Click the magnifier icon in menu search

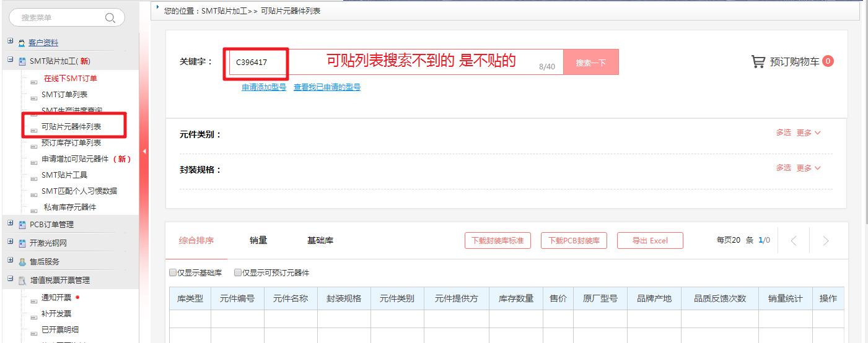click(110, 18)
